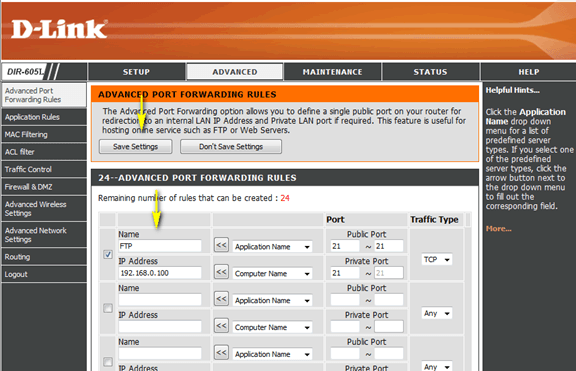Click the Don't Save Settings button
Viewport: 576px width, 371px height.
[x=231, y=147]
